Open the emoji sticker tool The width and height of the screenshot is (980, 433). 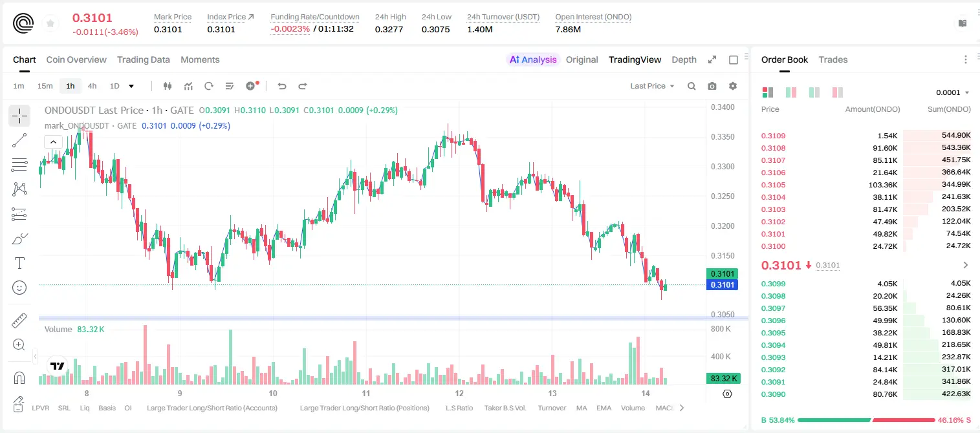point(19,288)
